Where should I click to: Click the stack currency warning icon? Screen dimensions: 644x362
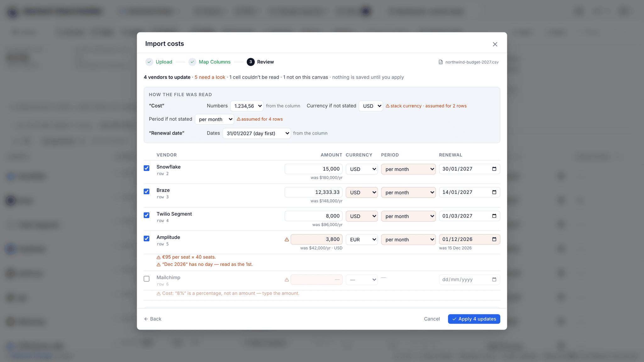[388, 106]
